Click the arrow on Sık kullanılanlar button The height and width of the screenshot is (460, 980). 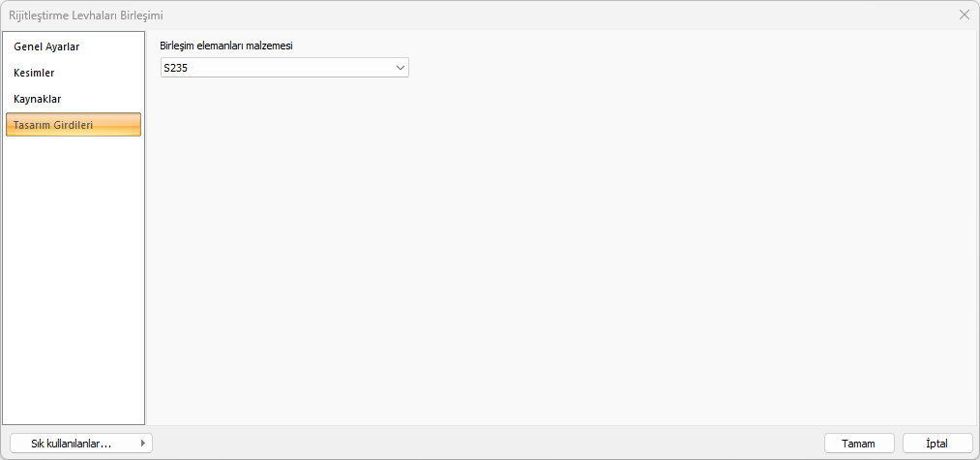[x=144, y=444]
